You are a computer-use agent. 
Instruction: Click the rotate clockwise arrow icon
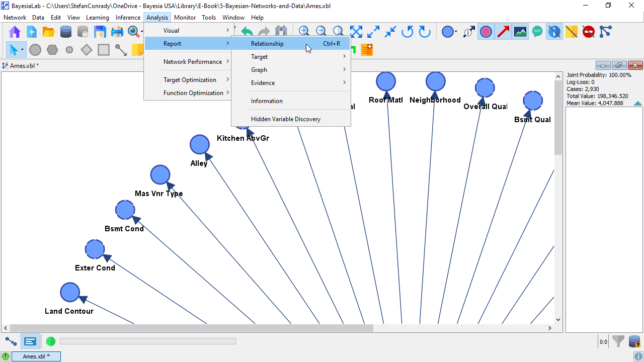click(x=425, y=32)
